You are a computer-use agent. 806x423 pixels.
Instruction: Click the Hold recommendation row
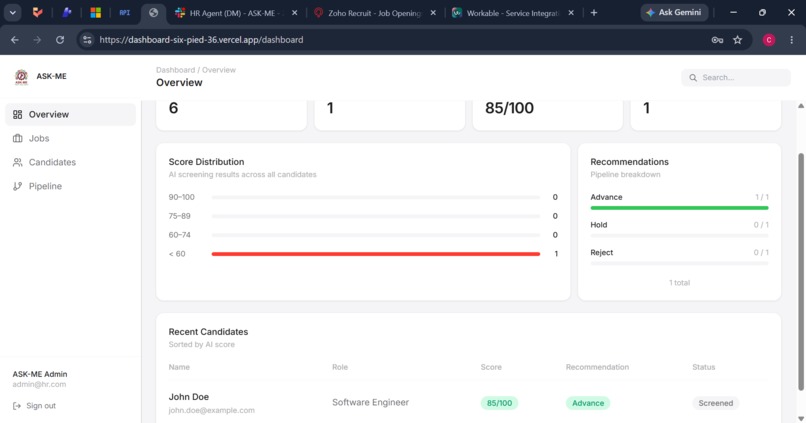click(x=679, y=229)
